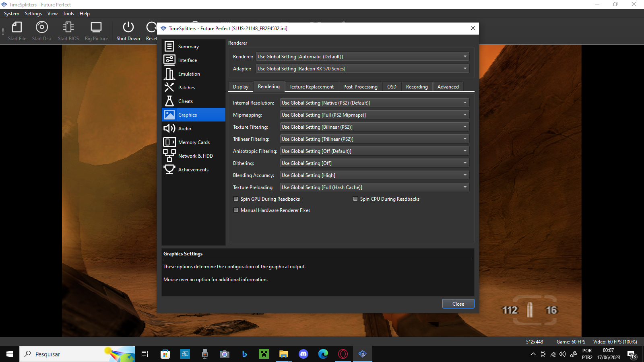Open the Achievements settings
The height and width of the screenshot is (362, 644).
pyautogui.click(x=193, y=169)
